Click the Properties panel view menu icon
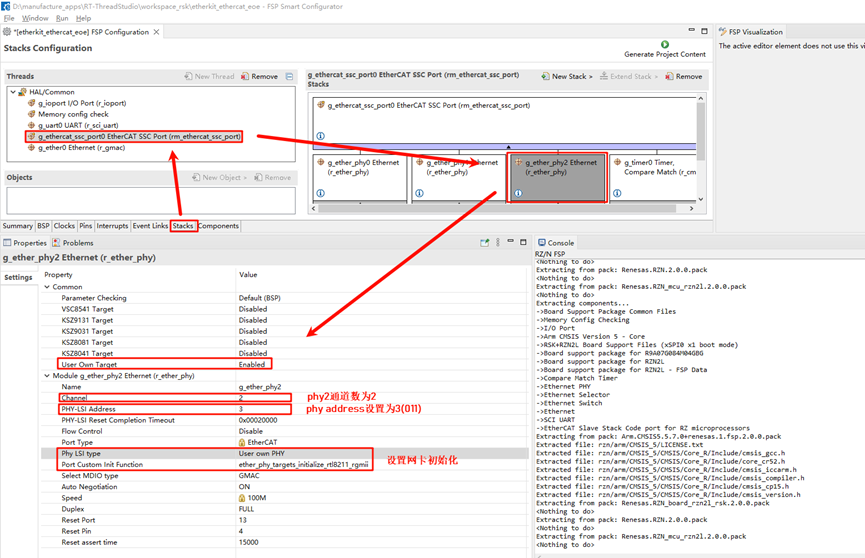This screenshot has width=865, height=558. pyautogui.click(x=498, y=242)
